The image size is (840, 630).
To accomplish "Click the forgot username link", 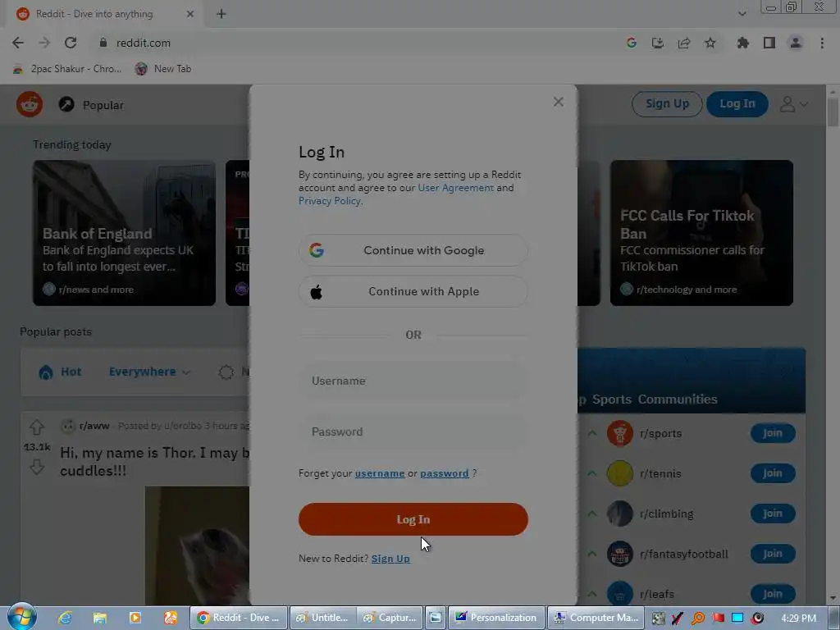I will (x=380, y=473).
